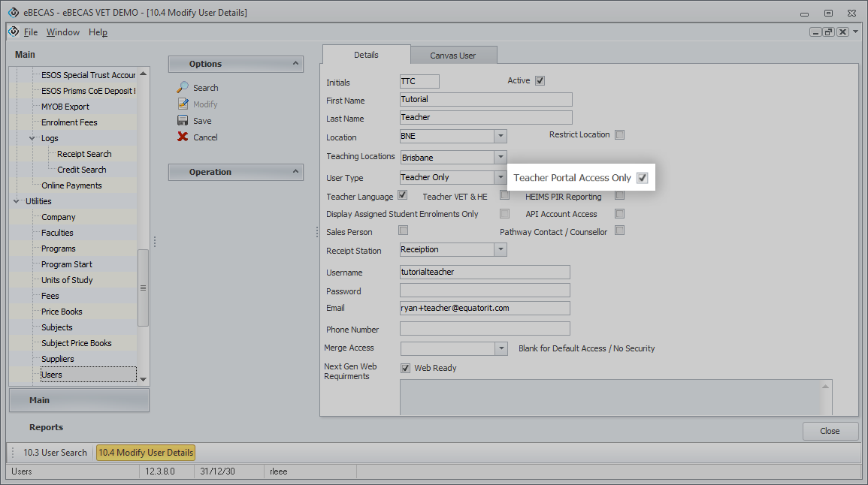Click the Save floppy disk icon
This screenshot has width=868, height=485.
click(x=183, y=121)
